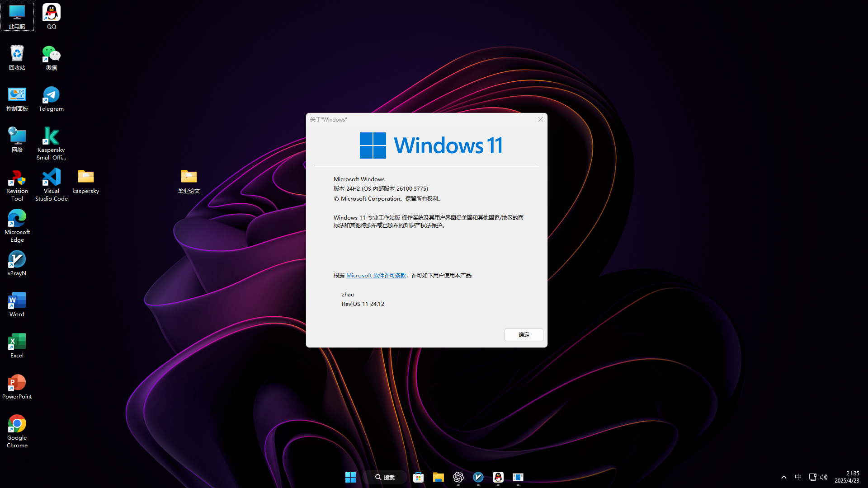Open the Microsoft 软件许可条款 link
The image size is (868, 488).
[x=376, y=276]
